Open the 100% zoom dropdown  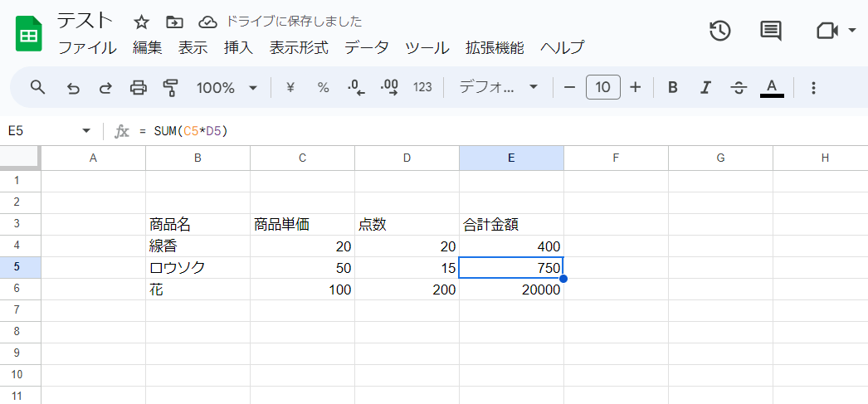(227, 87)
